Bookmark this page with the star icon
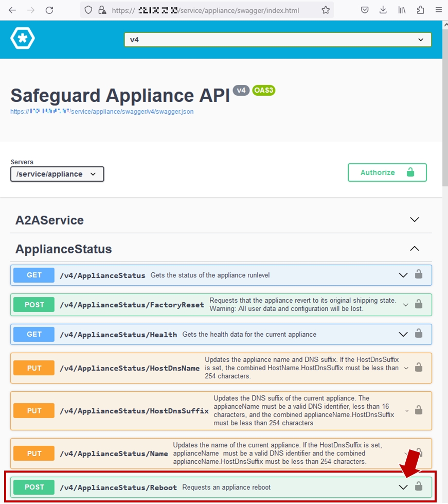 pos(326,10)
